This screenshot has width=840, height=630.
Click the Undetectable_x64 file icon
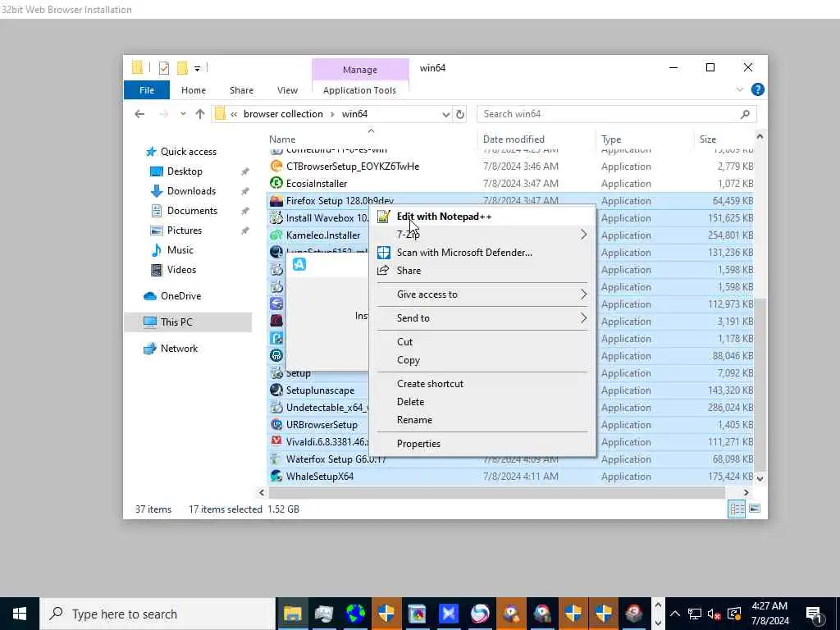276,407
